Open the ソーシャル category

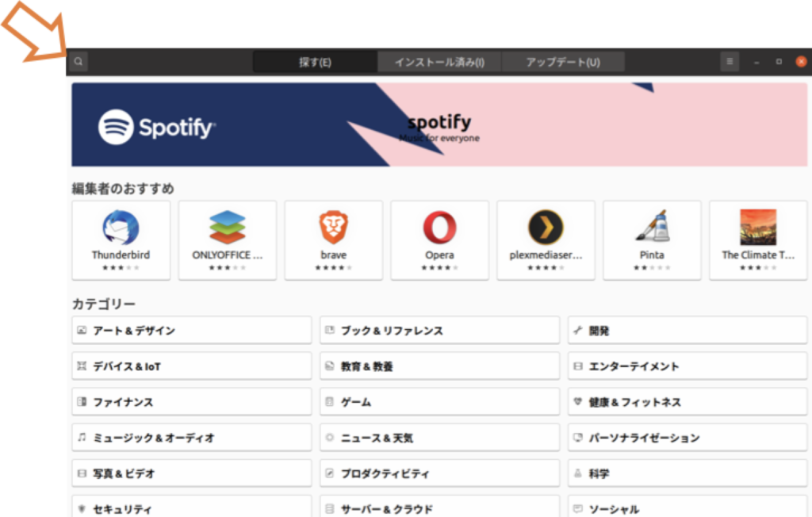pyautogui.click(x=688, y=506)
